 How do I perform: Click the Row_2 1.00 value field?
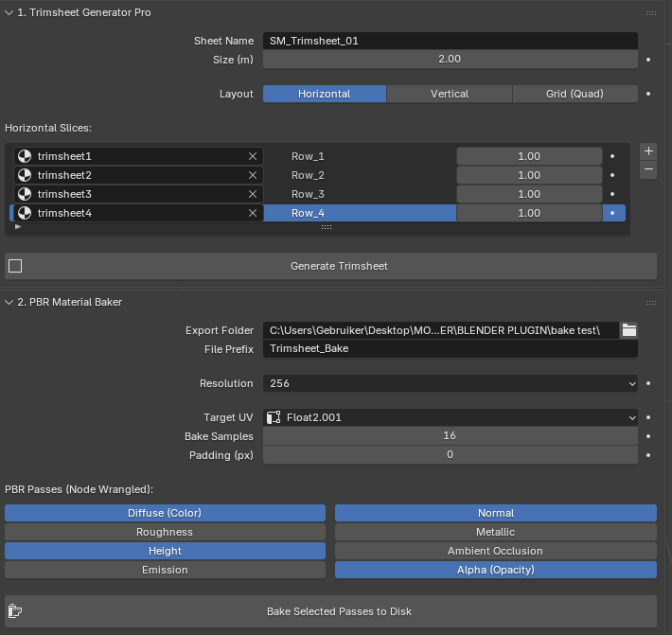[x=529, y=175]
